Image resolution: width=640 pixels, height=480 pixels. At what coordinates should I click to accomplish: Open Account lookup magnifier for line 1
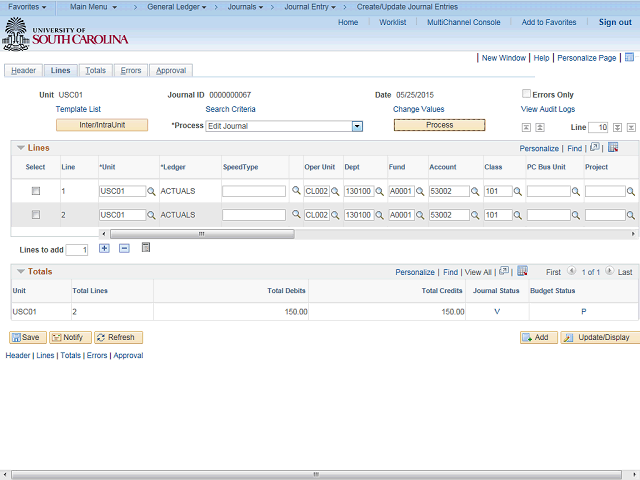pyautogui.click(x=475, y=191)
